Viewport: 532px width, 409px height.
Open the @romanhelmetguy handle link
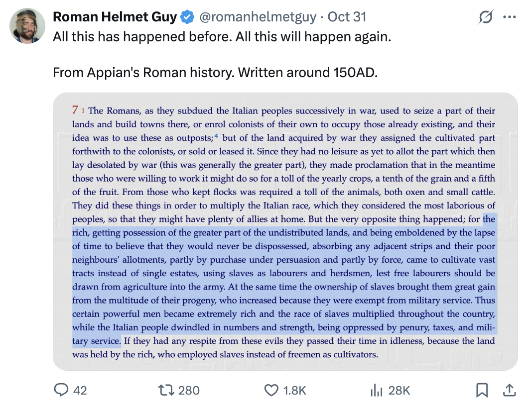point(258,17)
